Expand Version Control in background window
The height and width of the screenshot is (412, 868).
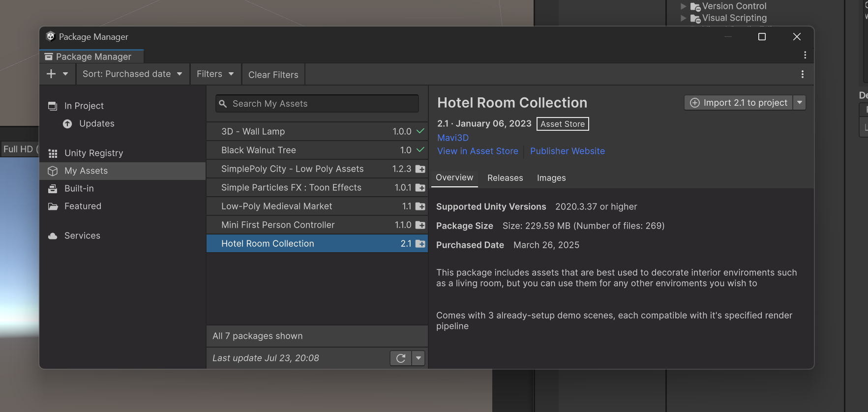[683, 6]
